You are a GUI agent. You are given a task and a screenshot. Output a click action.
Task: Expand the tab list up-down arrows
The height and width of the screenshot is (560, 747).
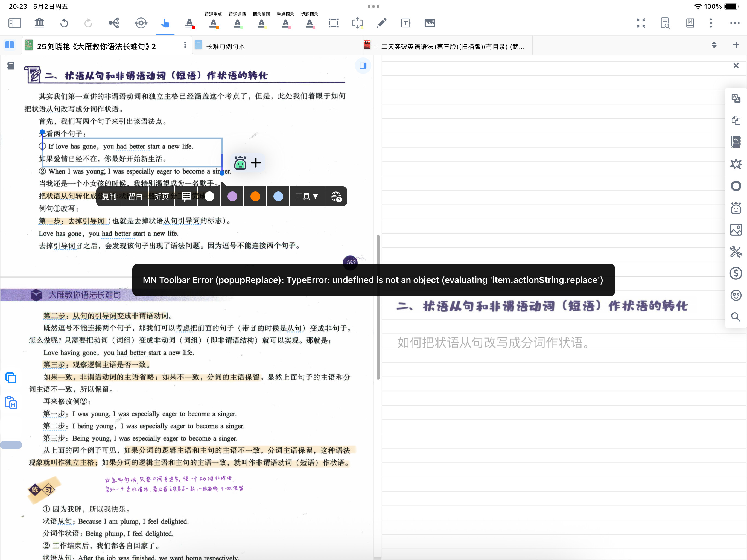click(714, 45)
